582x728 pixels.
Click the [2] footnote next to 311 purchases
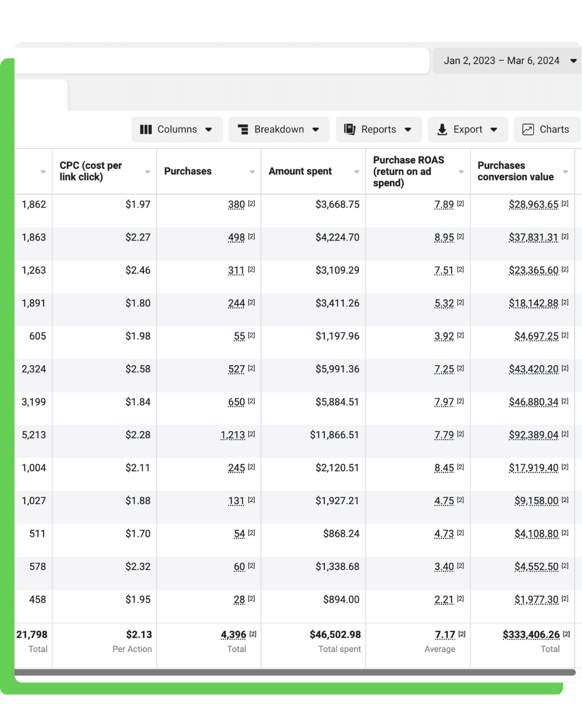(x=251, y=269)
